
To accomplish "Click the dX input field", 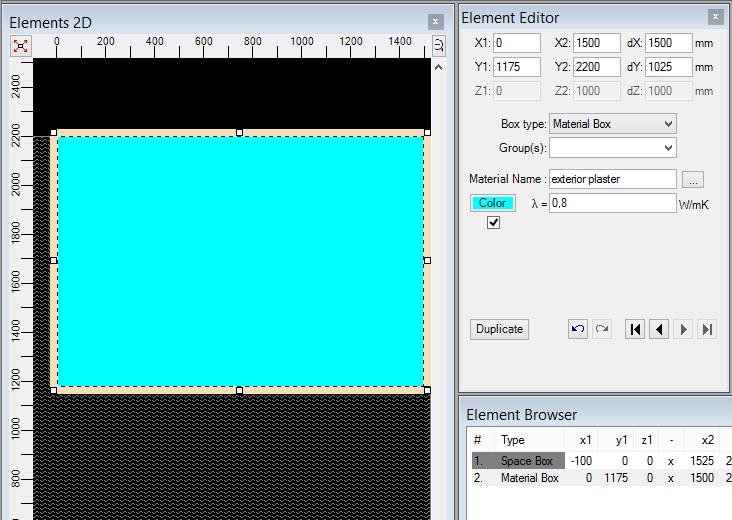I will (x=669, y=43).
